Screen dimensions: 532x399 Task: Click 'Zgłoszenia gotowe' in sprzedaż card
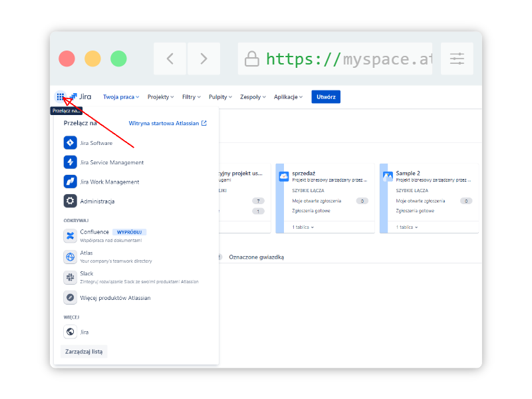[311, 211]
